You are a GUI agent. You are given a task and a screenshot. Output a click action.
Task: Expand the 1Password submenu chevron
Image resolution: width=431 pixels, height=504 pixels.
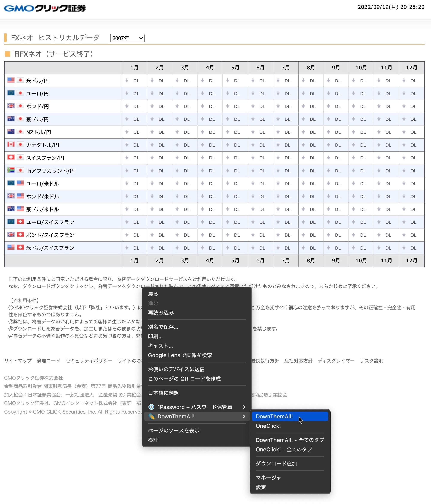[x=244, y=407]
